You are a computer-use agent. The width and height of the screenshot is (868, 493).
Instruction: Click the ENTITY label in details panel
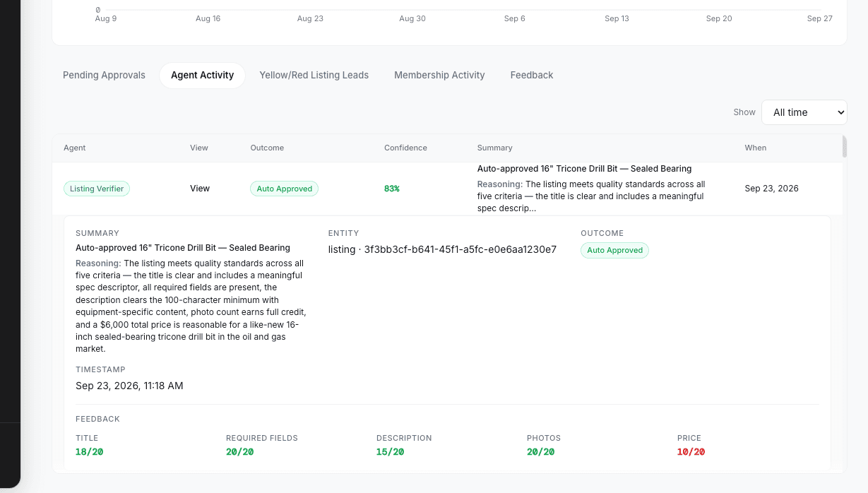pyautogui.click(x=343, y=233)
